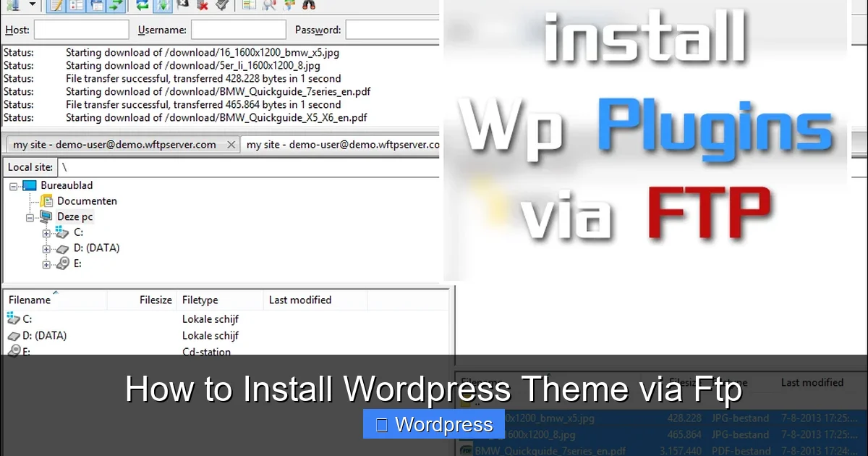Expand the E: drive tree node
Viewport: 868px width, 456px height.
tap(46, 265)
